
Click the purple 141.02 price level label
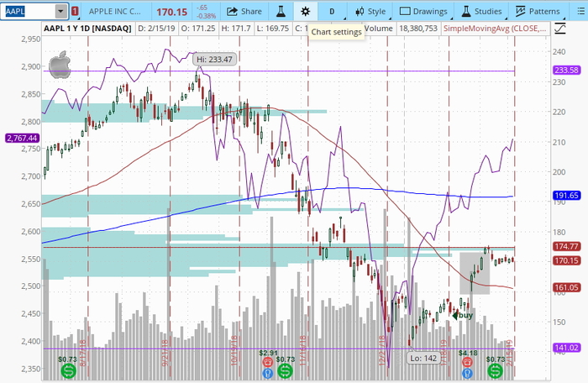[566, 348]
